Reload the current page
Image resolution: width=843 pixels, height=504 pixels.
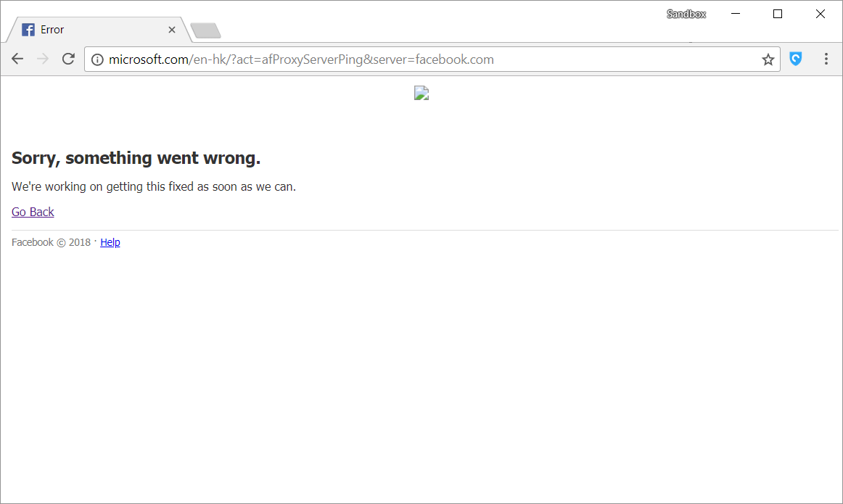pyautogui.click(x=68, y=59)
